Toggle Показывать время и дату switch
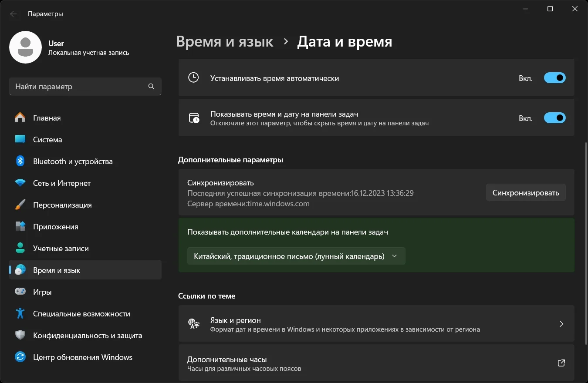 555,118
